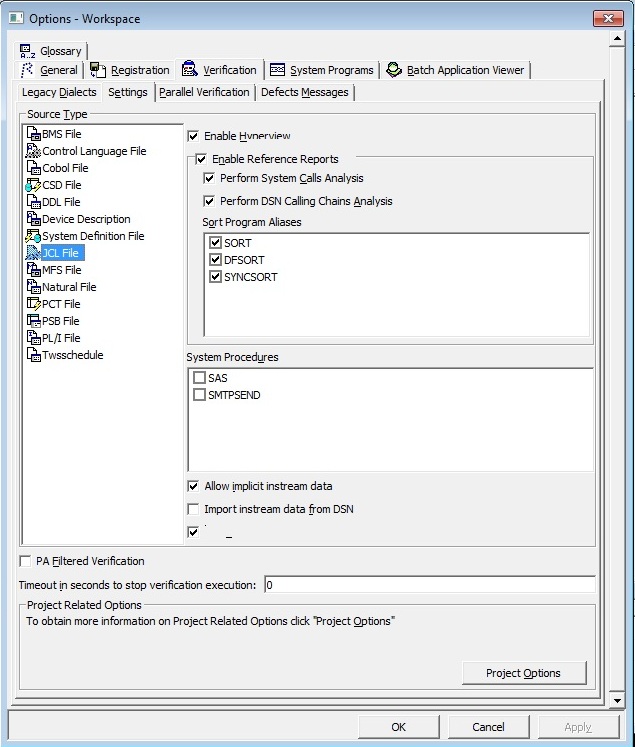
Task: Click the DDL File icon
Action: click(x=33, y=202)
